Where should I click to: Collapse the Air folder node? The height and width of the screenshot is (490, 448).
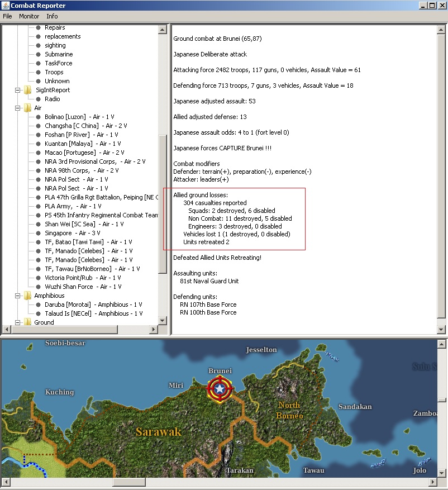18,108
